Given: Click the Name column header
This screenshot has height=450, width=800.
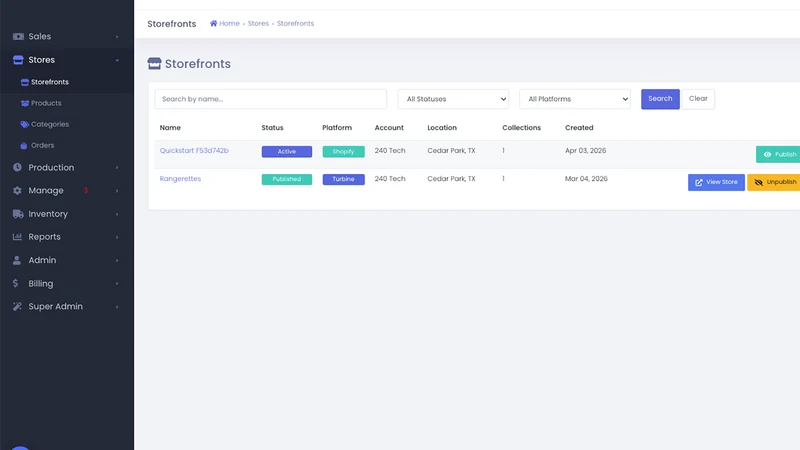Looking at the screenshot, I should pyautogui.click(x=170, y=128).
